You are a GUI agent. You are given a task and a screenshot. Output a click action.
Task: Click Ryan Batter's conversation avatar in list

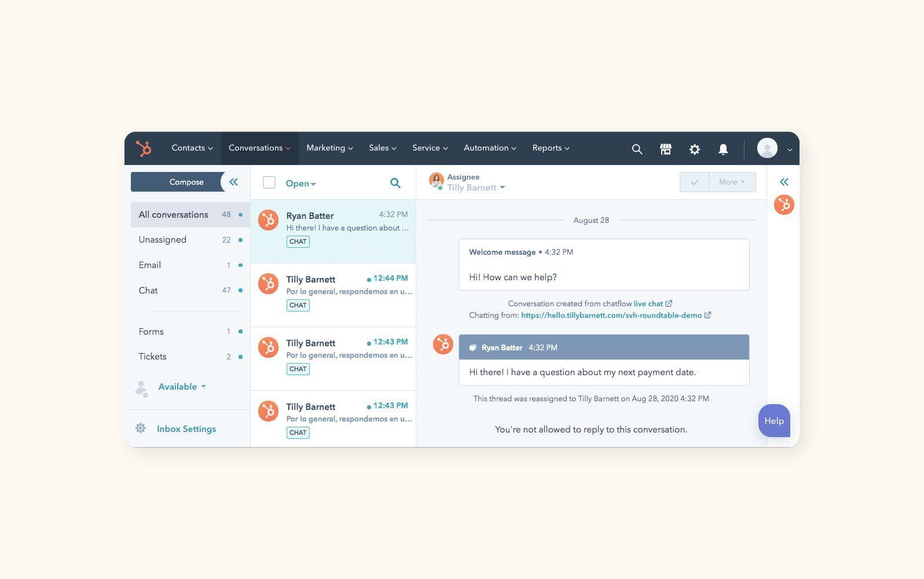[x=268, y=220]
